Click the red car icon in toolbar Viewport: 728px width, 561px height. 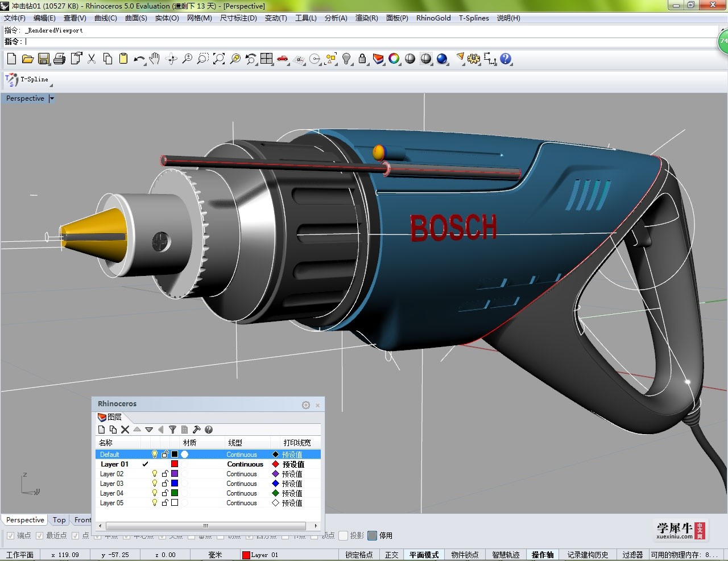click(x=283, y=59)
